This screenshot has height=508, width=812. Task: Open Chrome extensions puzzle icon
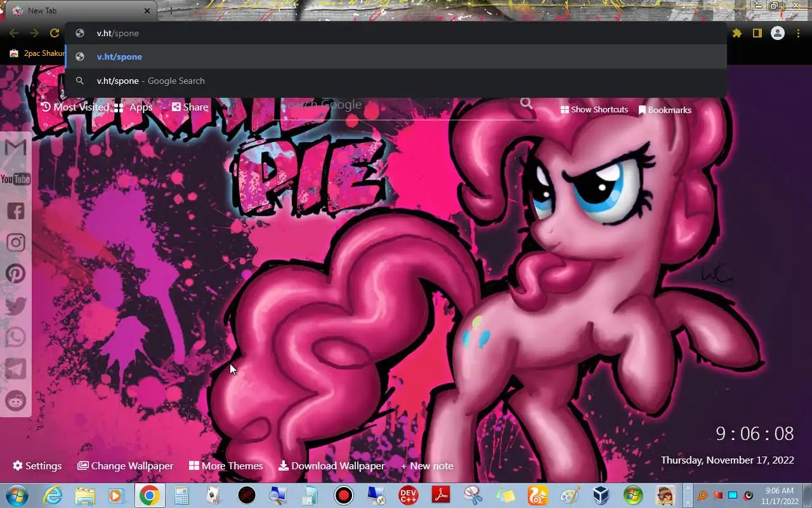pyautogui.click(x=737, y=33)
